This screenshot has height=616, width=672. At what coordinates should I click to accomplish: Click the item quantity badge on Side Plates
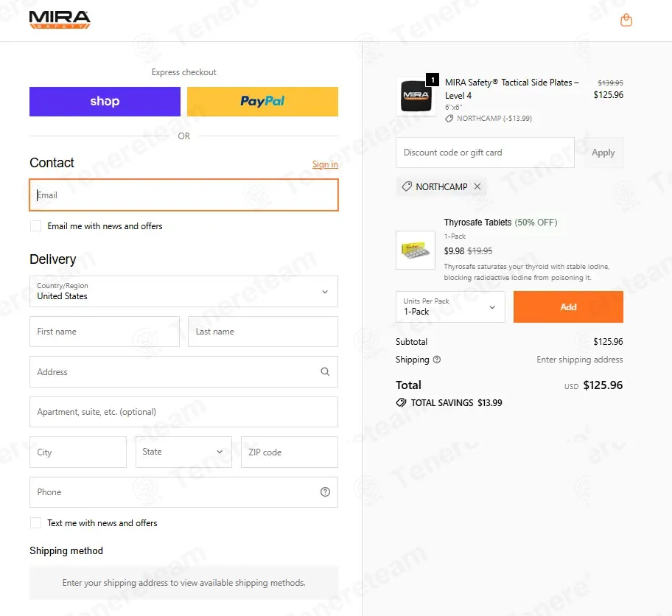click(x=433, y=80)
